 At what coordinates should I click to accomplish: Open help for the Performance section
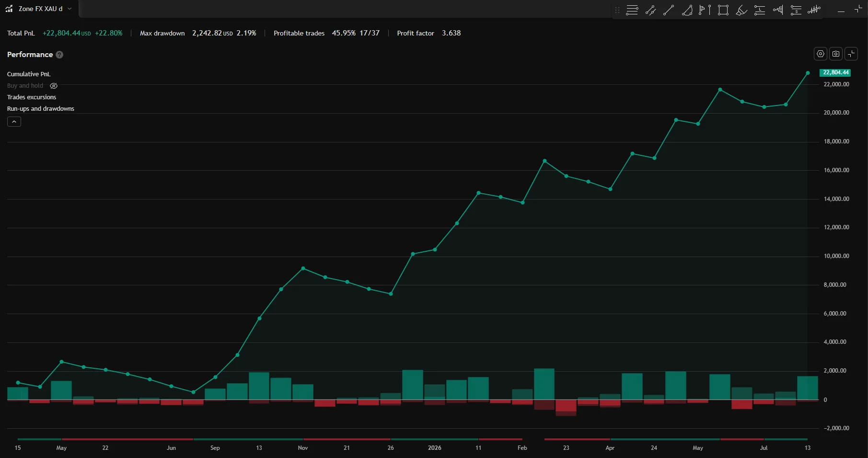59,55
